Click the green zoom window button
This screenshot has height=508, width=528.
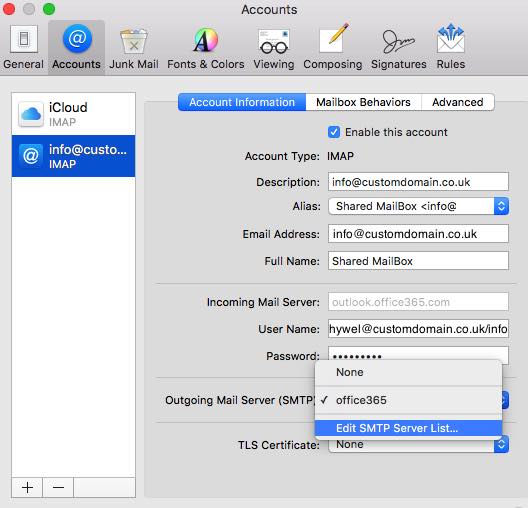pos(49,9)
